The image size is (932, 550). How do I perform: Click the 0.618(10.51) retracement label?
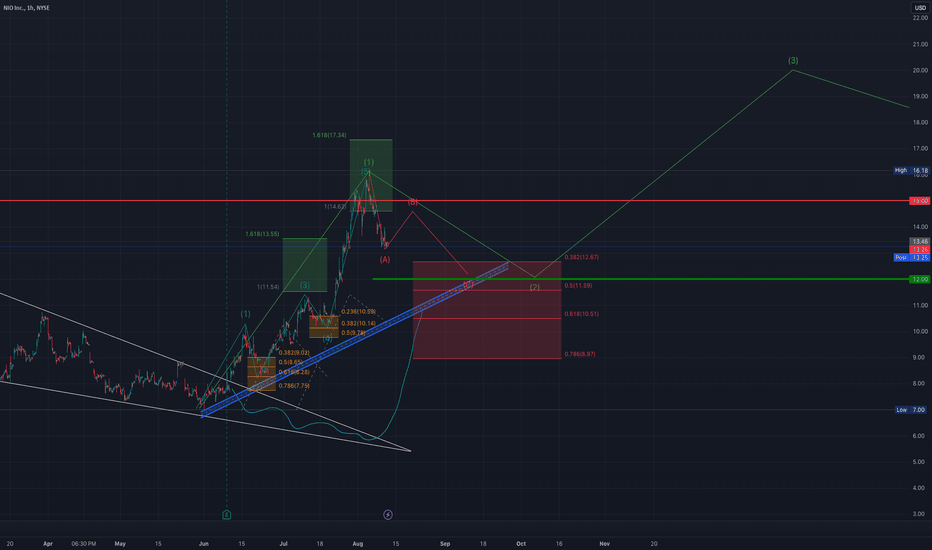click(x=581, y=313)
